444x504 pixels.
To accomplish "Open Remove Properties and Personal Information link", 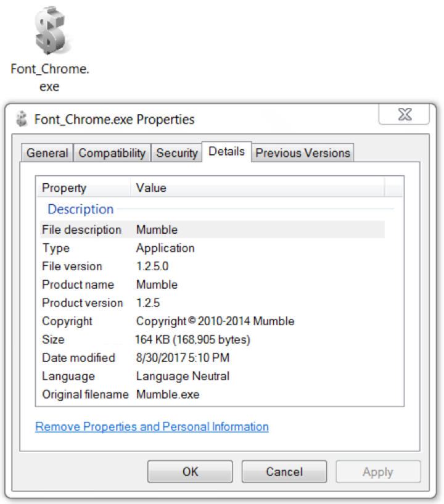I will [x=152, y=426].
